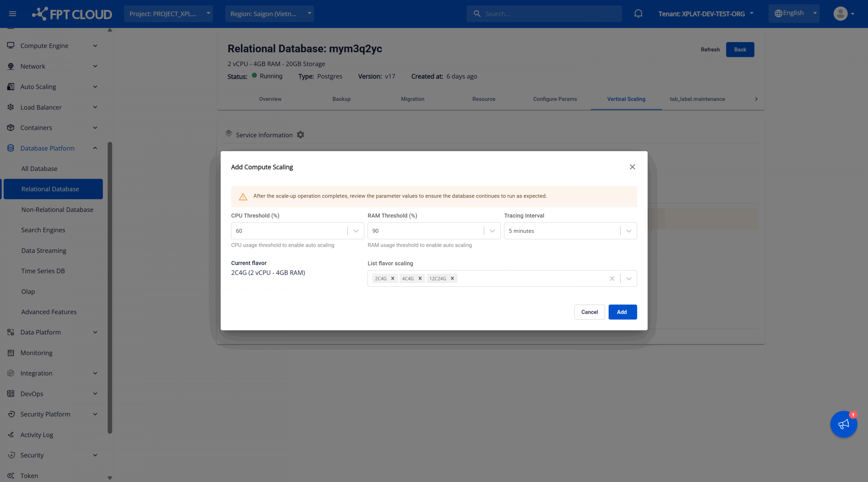The width and height of the screenshot is (868, 482).
Task: Click the Add button
Action: (x=622, y=312)
